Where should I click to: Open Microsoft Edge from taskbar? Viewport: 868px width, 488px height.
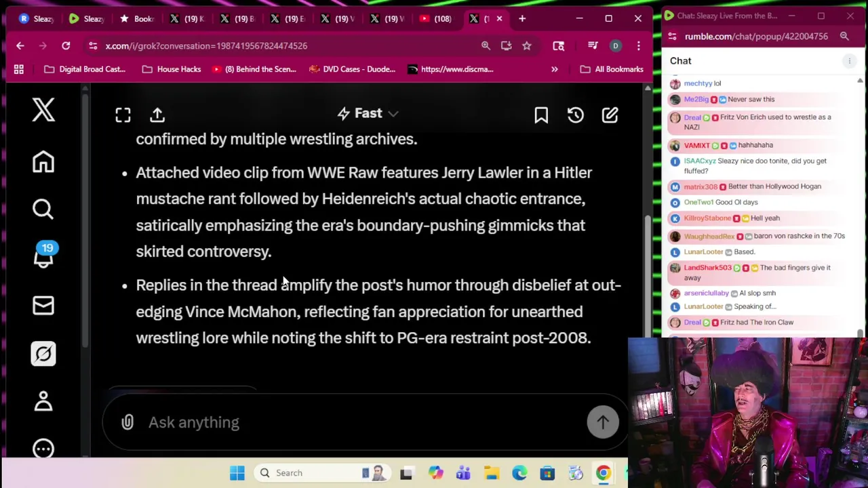pyautogui.click(x=519, y=473)
